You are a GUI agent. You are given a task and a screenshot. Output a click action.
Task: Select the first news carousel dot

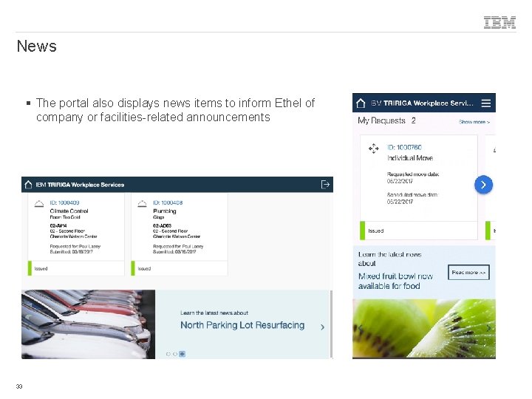168,354
